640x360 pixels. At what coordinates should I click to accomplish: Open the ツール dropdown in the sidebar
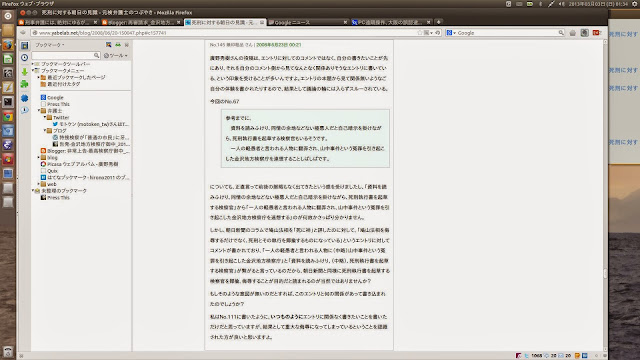(x=116, y=56)
